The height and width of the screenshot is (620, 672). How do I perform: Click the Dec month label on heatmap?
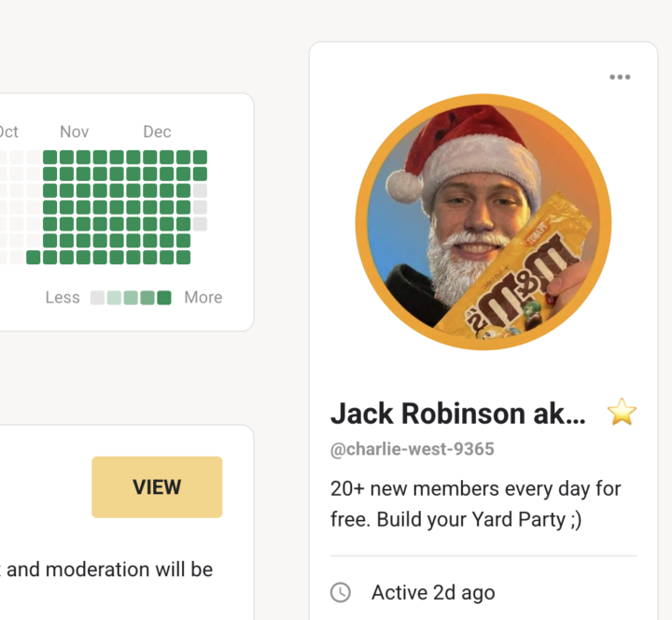tap(157, 132)
